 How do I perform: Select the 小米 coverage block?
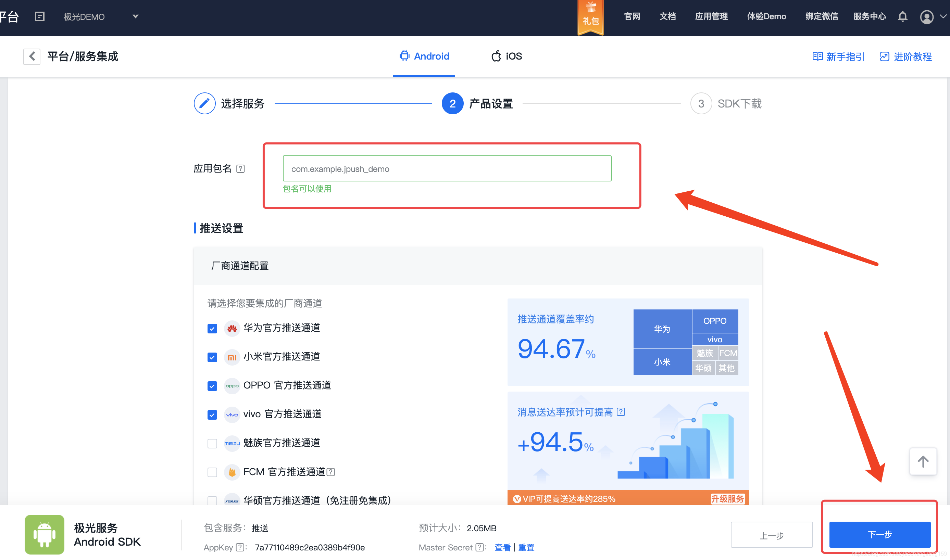coord(662,362)
